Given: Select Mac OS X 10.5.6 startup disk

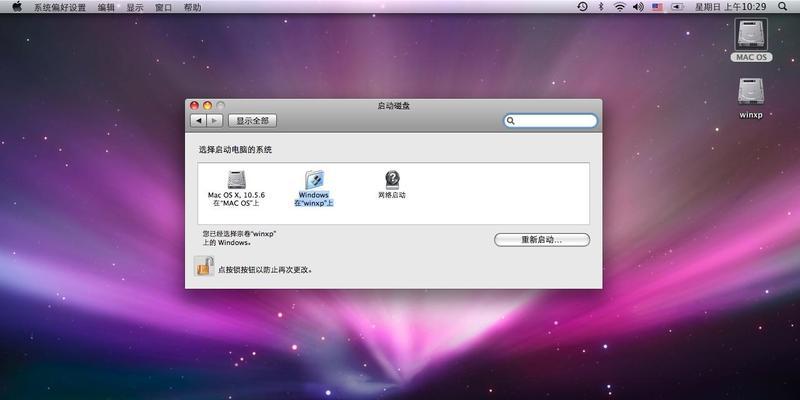Looking at the screenshot, I should click(x=236, y=188).
